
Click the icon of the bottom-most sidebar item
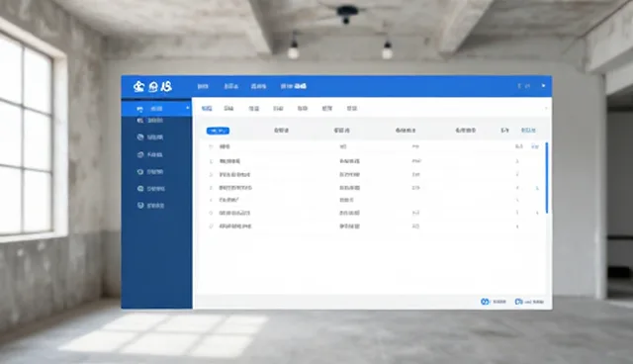(140, 206)
